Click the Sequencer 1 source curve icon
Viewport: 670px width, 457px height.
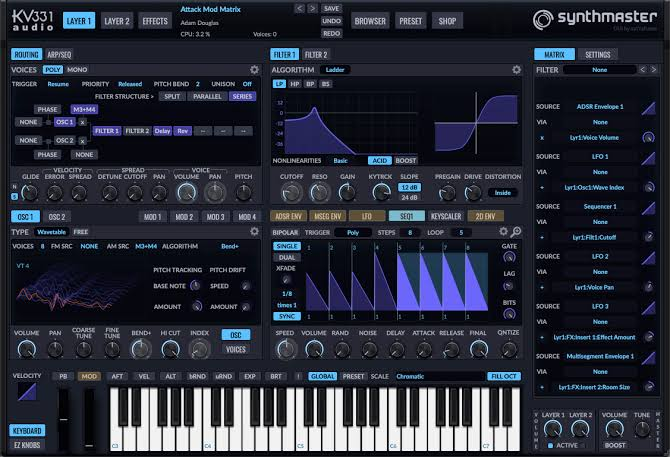[648, 208]
